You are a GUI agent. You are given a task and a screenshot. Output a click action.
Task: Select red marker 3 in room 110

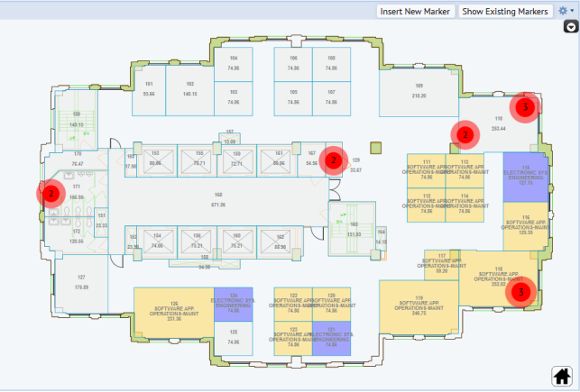525,106
